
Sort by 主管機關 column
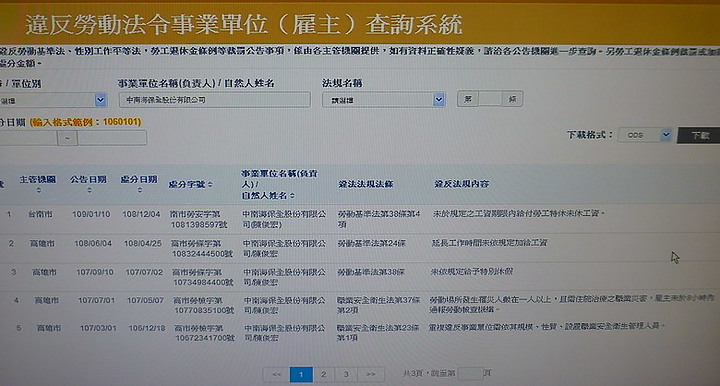[38, 184]
